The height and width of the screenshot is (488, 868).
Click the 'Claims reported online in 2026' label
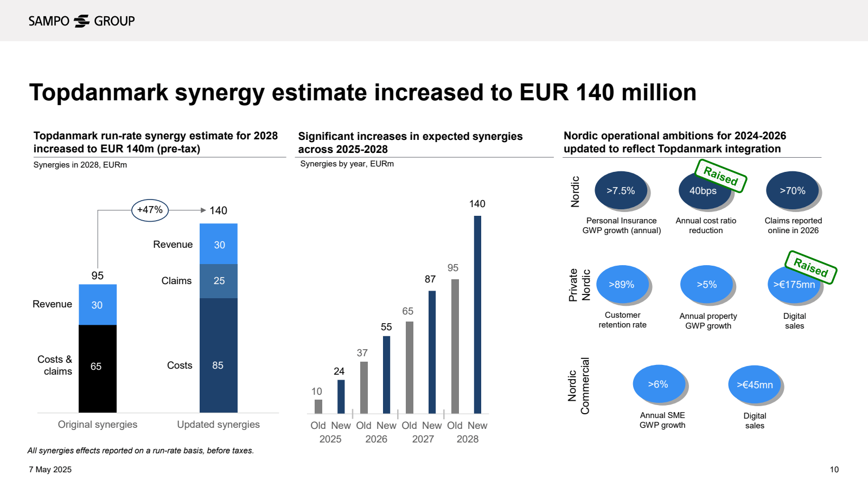[793, 226]
